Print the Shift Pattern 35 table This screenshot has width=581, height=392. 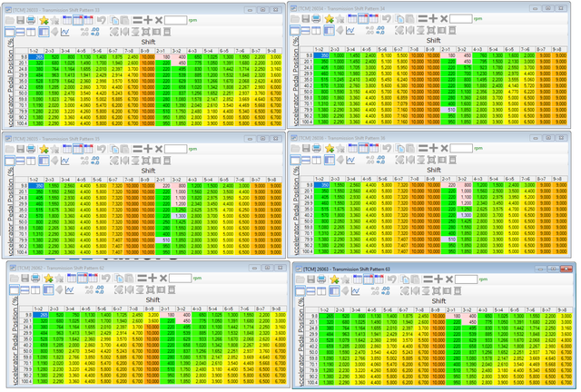coord(31,149)
